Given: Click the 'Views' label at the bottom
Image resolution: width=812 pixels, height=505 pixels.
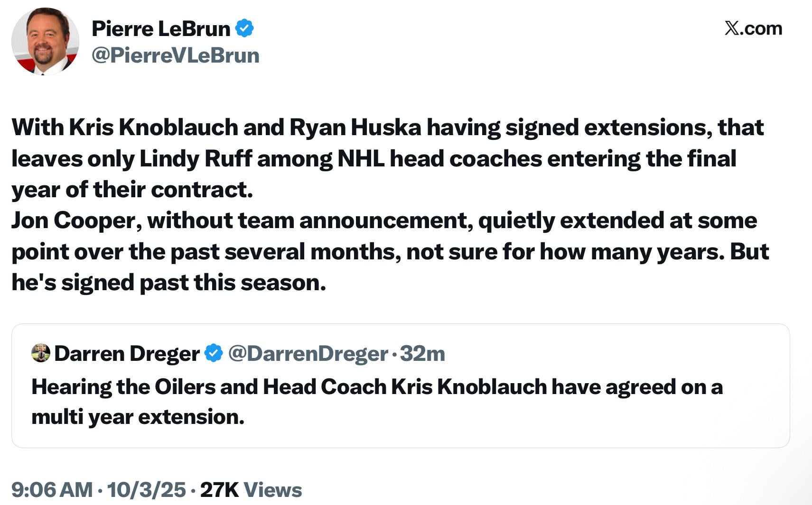Looking at the screenshot, I should coord(273,490).
